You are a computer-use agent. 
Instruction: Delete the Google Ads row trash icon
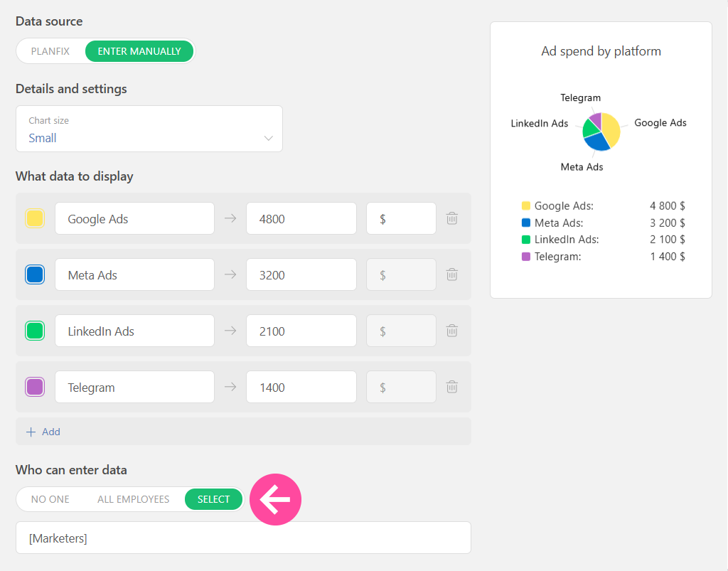(451, 218)
